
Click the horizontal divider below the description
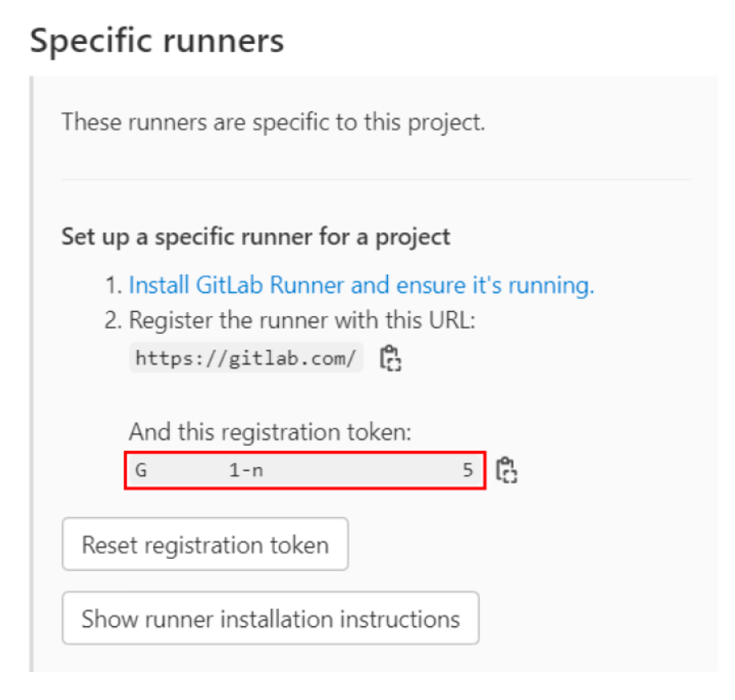(x=375, y=179)
